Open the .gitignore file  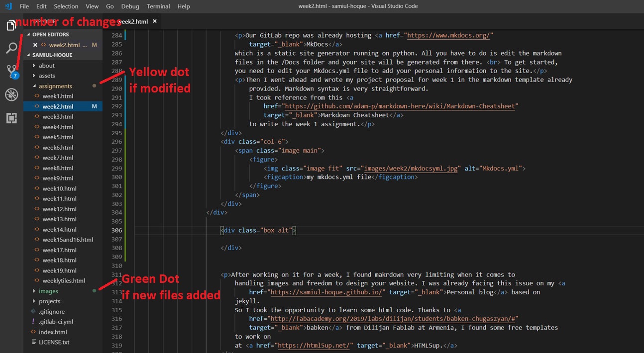(x=63, y=311)
